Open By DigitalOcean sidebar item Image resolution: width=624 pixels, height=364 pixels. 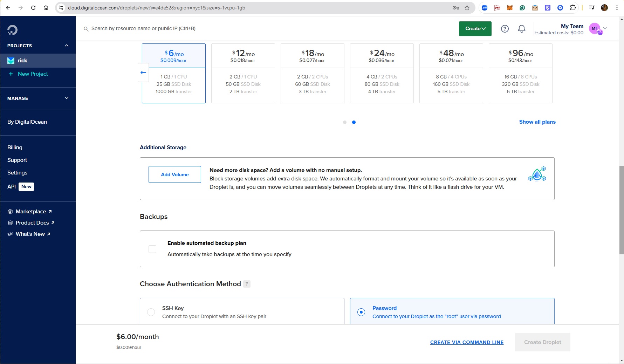[x=27, y=122]
